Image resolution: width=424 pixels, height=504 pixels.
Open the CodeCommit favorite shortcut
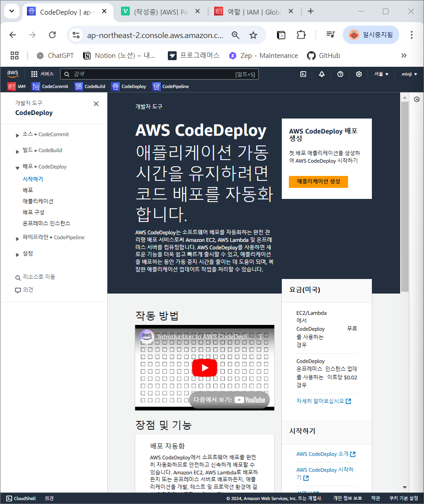[50, 87]
